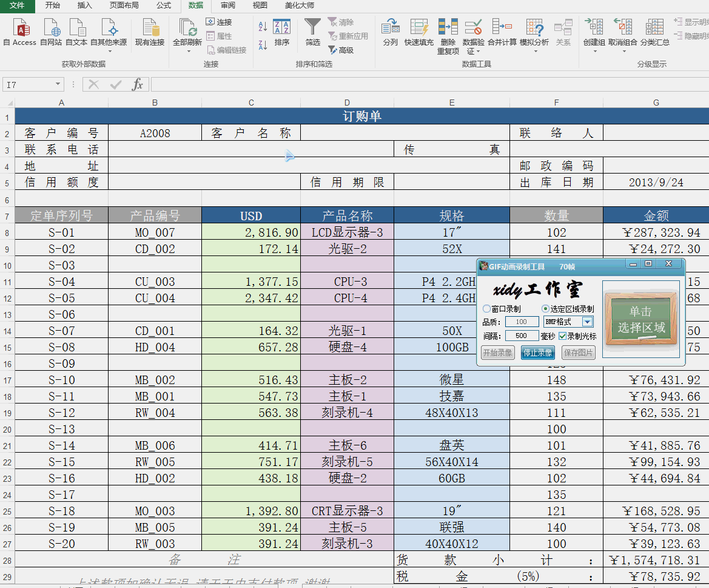Click Edit Links (编辑链接)

[x=227, y=50]
